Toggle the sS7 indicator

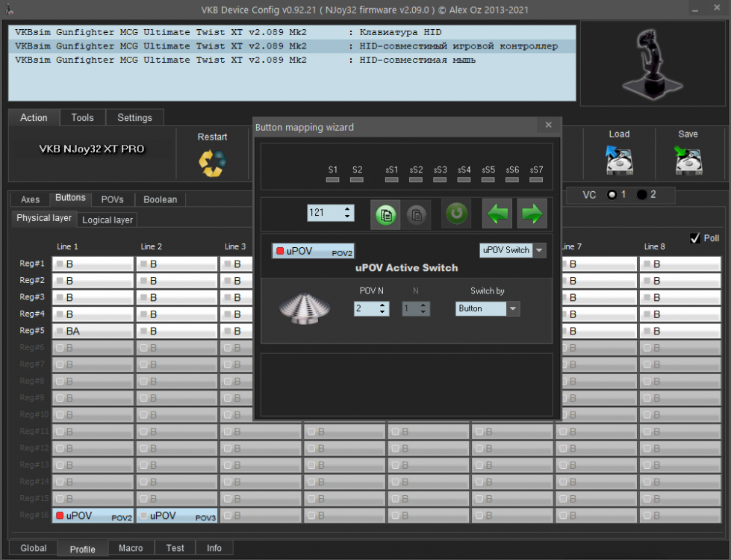[536, 179]
